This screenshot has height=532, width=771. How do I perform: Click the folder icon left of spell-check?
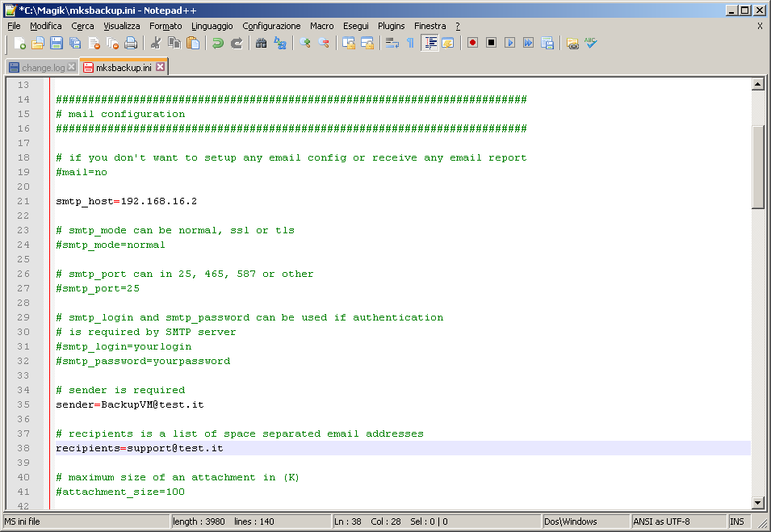pyautogui.click(x=572, y=44)
